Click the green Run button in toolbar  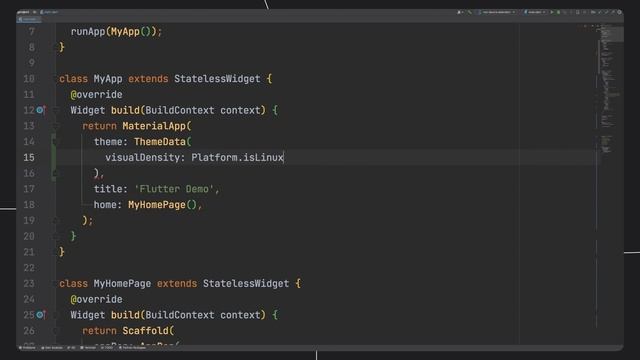tap(552, 12)
